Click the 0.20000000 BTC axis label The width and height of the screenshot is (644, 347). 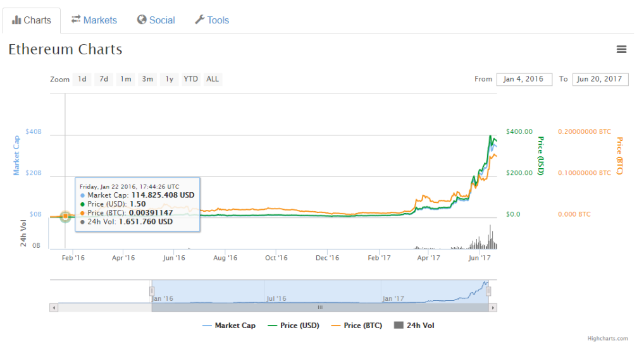585,131
